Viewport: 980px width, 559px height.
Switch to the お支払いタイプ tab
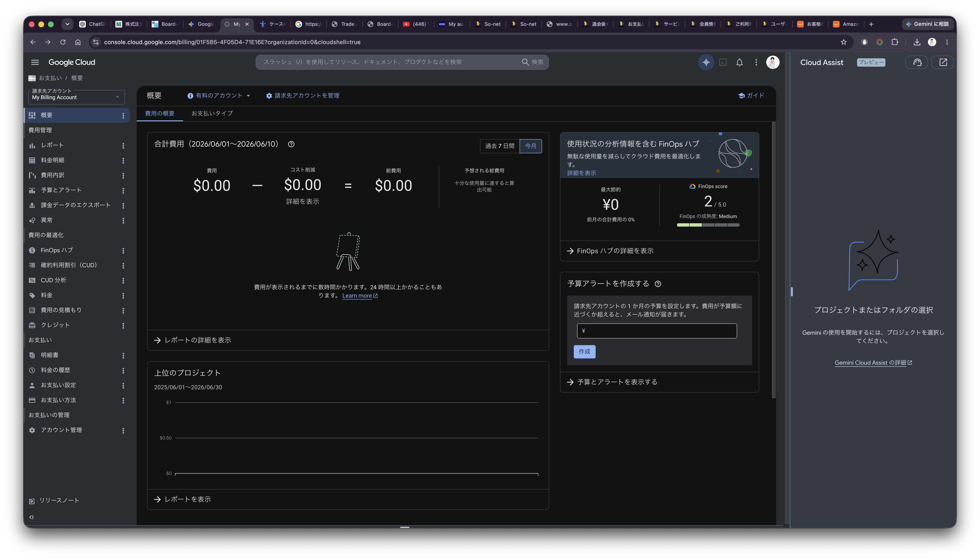[x=212, y=113]
